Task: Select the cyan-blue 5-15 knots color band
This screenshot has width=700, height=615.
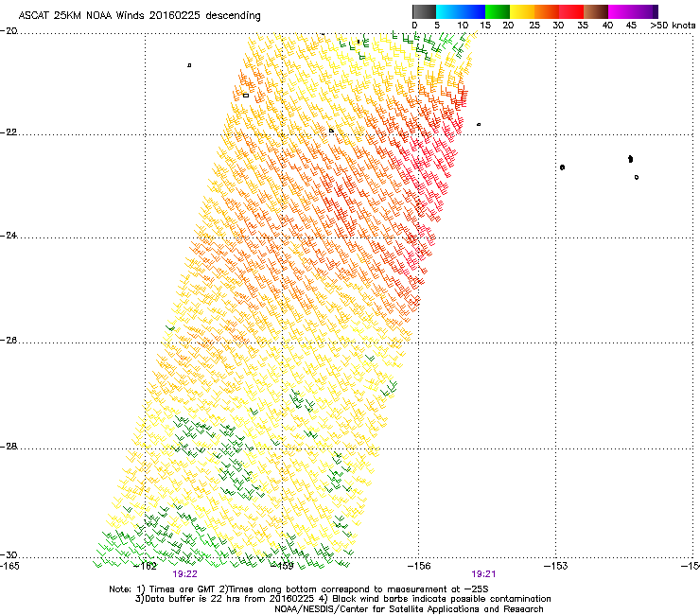Action: pos(461,11)
